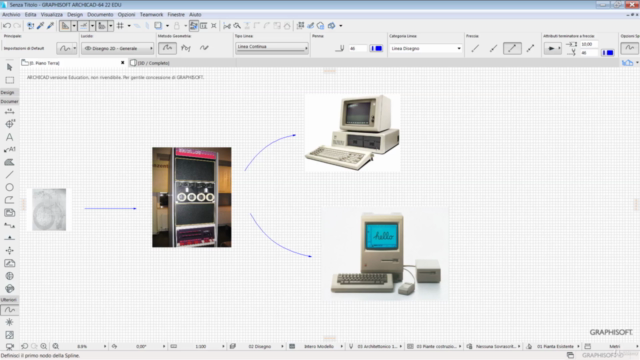
Task: Click the Redo icon
Action: 17,26
